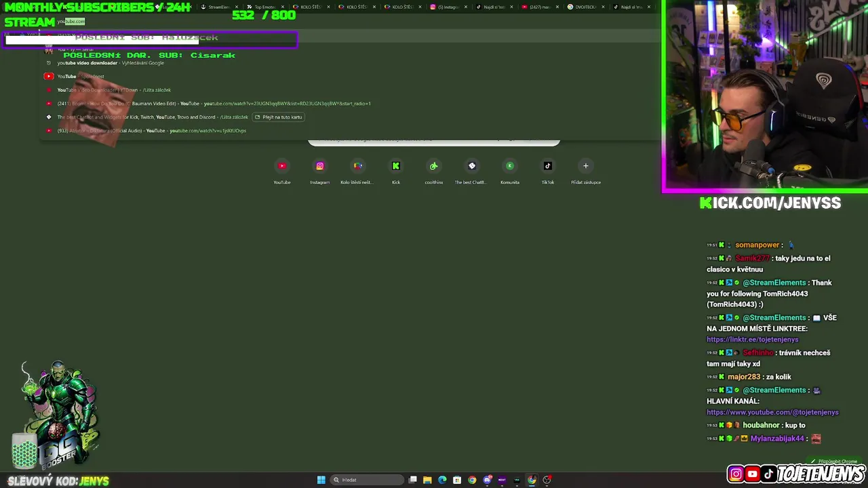Click the 'trávník nechceš' chat message
868x488 pixels.
pos(770,358)
